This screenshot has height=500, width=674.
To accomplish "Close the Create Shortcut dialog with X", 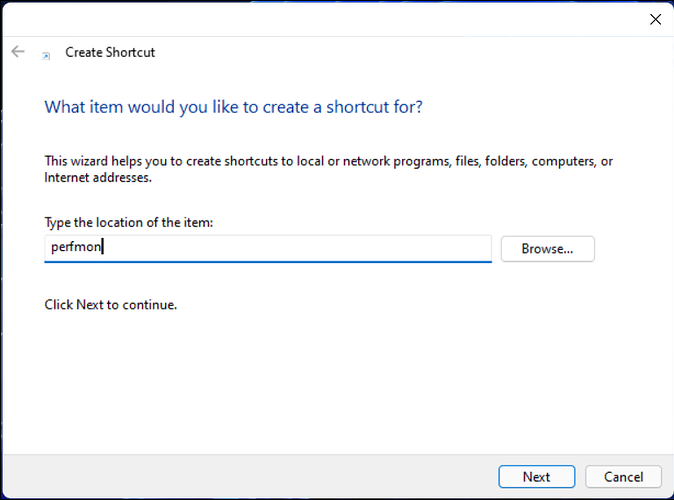I will [655, 19].
